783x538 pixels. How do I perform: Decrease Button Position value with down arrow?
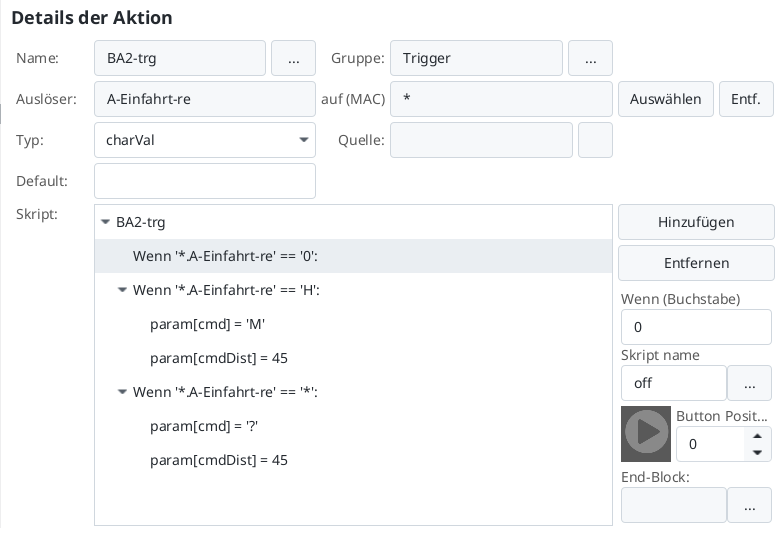757,452
